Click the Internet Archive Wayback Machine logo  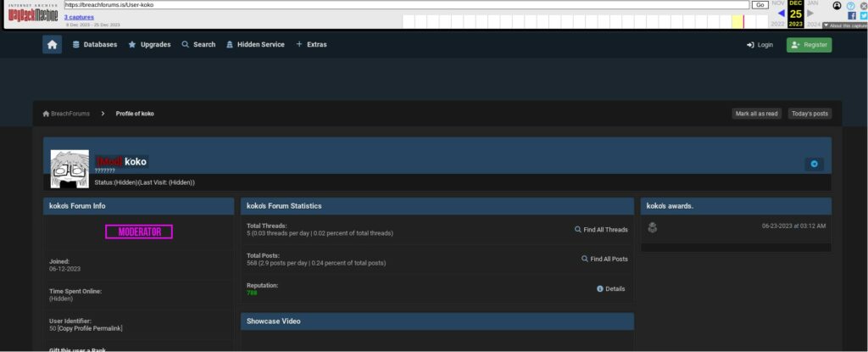(31, 13)
